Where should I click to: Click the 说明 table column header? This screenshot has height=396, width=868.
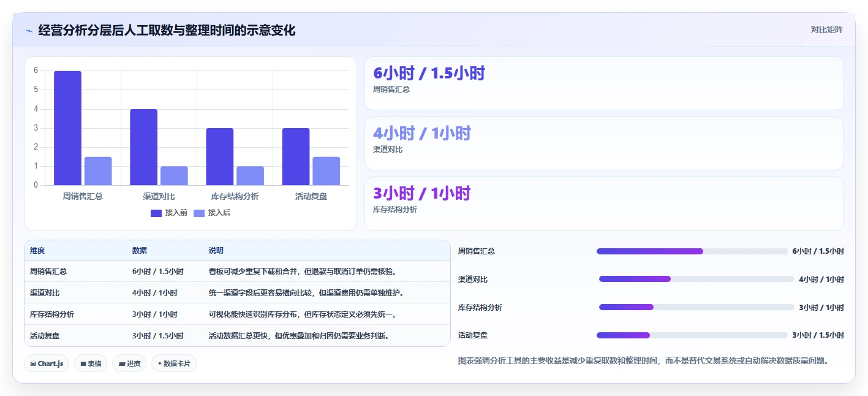tap(216, 251)
